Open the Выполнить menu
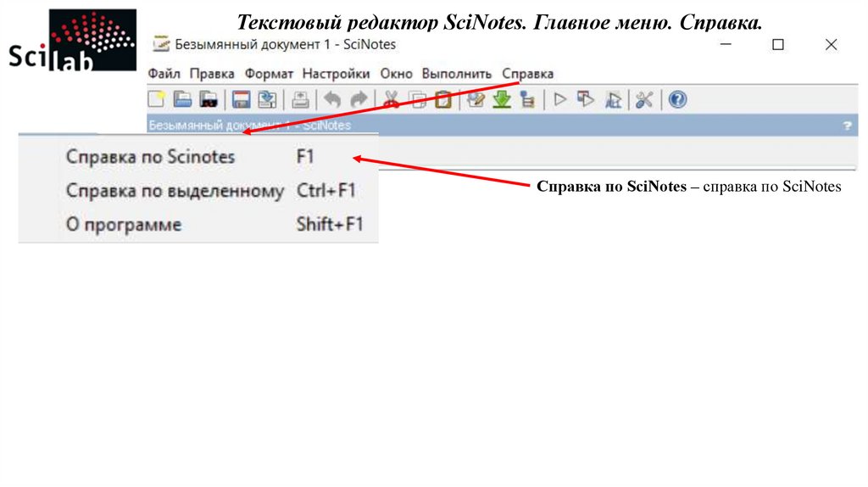Screen dimensions: 868x487 tap(457, 74)
